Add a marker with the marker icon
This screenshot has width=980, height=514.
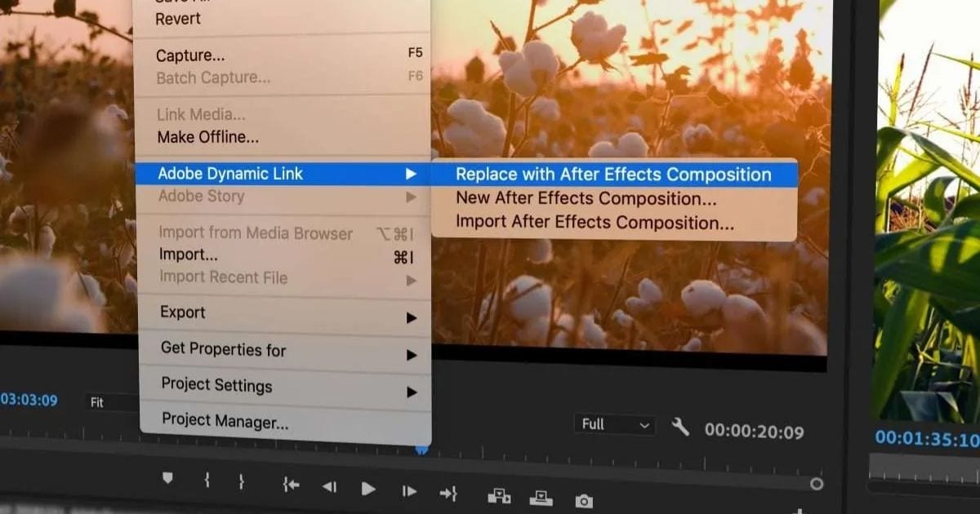pyautogui.click(x=167, y=479)
